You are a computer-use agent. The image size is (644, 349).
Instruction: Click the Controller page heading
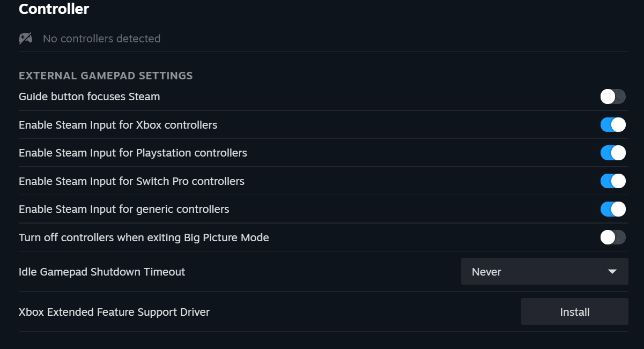(54, 9)
